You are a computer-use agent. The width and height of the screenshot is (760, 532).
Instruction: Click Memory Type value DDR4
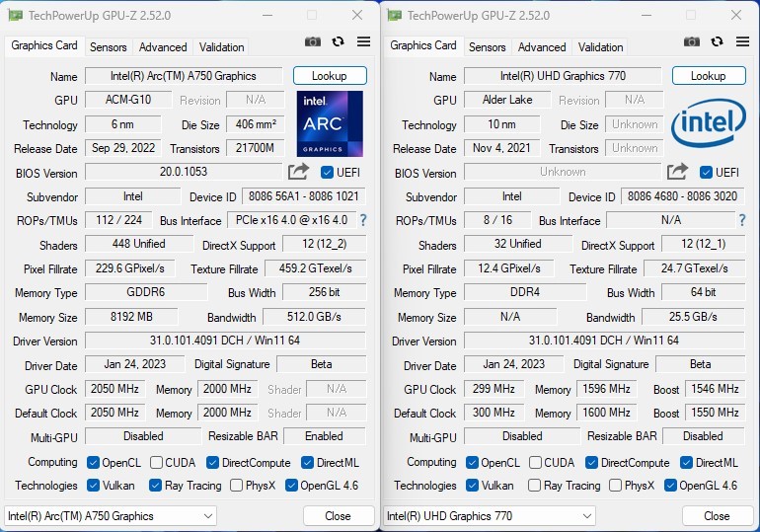click(525, 292)
